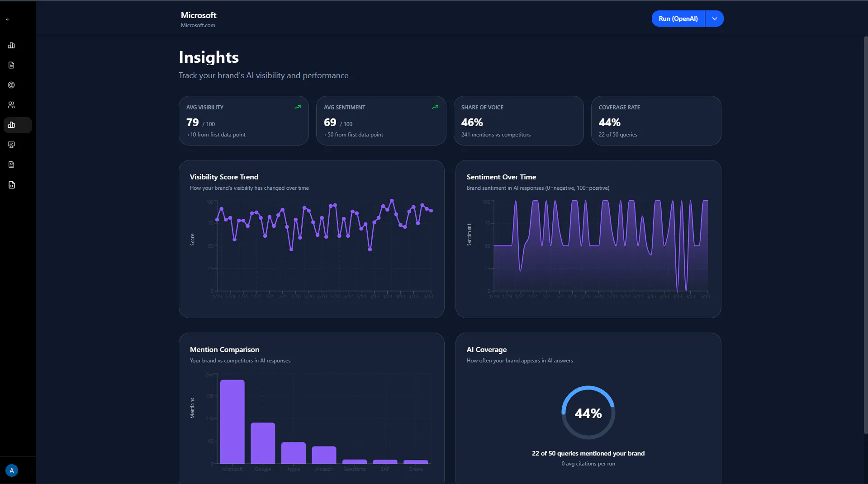Click '241 mentions vs competitors' text
The height and width of the screenshot is (484, 868).
(x=496, y=135)
